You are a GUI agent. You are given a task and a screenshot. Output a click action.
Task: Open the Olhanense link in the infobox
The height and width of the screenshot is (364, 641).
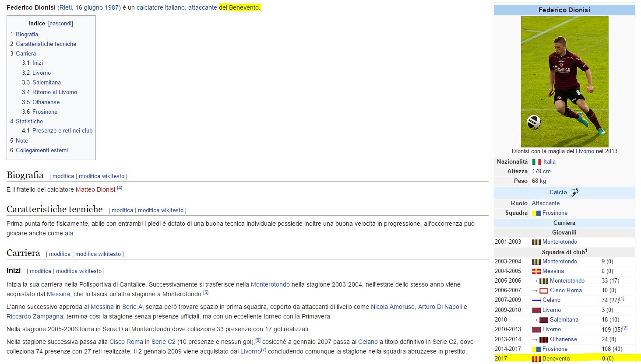coord(564,339)
